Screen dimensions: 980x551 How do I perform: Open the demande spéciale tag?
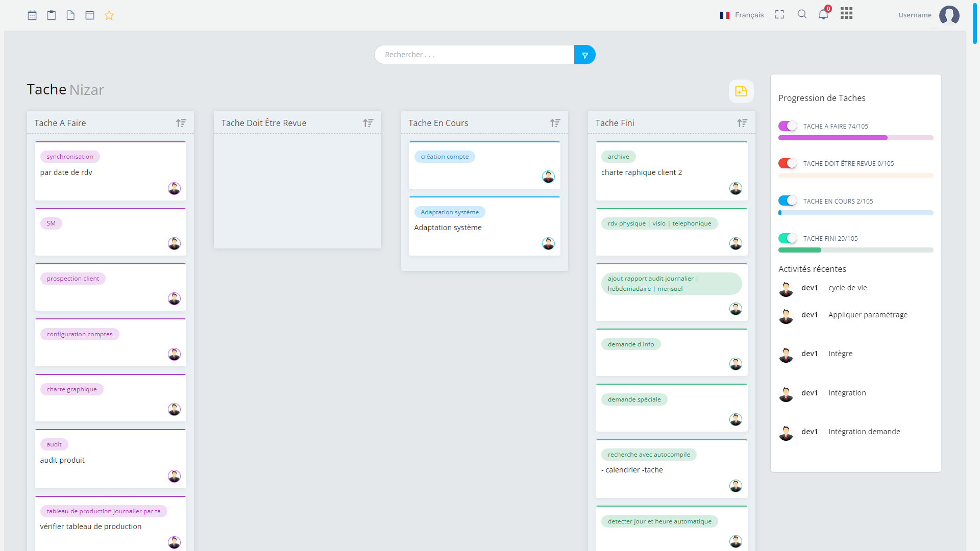pos(634,399)
